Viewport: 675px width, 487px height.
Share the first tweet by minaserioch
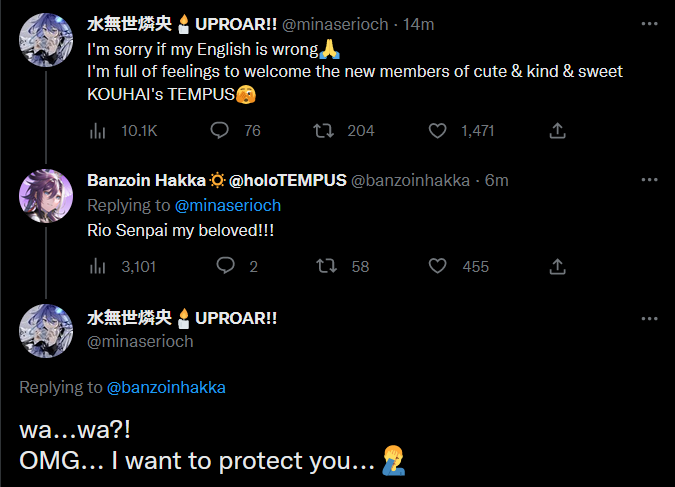[x=558, y=131]
